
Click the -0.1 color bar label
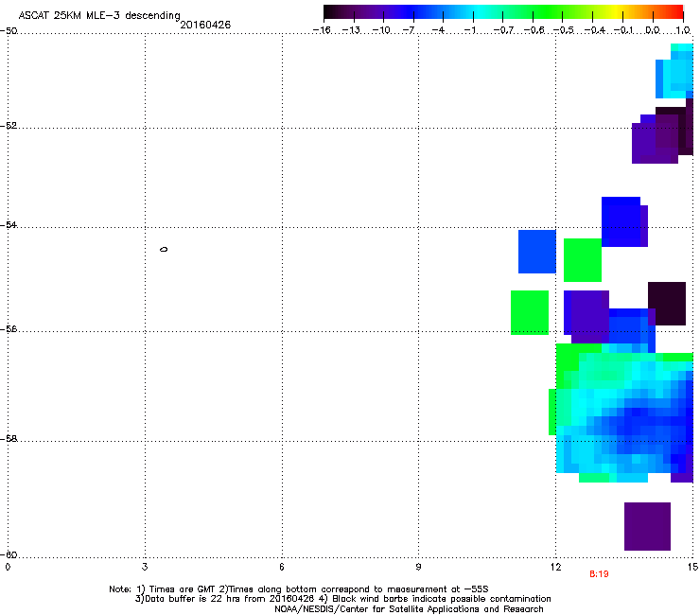(623, 30)
